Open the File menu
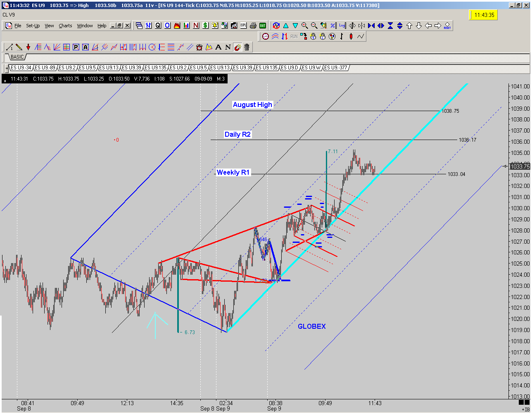 click(x=18, y=26)
